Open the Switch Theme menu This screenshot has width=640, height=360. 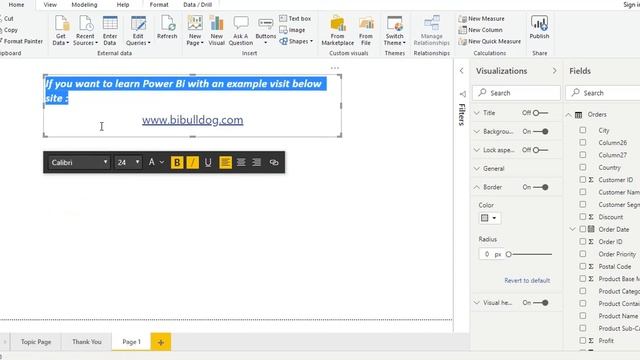[x=395, y=31]
